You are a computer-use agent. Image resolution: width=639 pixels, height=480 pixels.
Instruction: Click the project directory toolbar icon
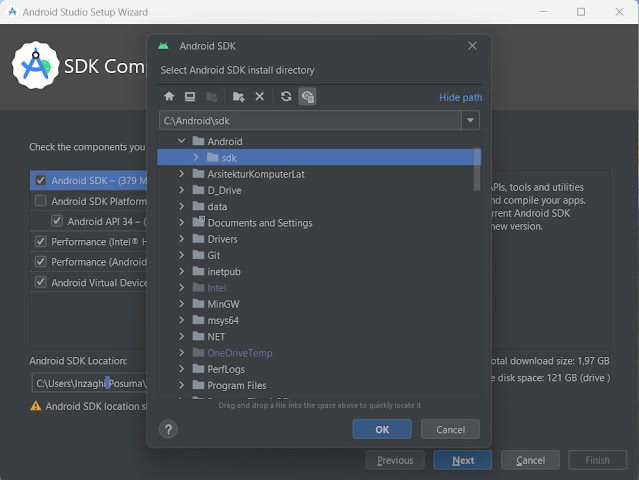click(212, 97)
